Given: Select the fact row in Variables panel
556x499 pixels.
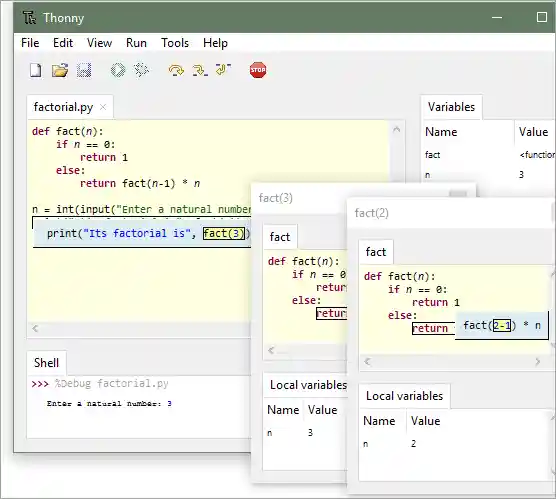Looking at the screenshot, I should coord(489,155).
